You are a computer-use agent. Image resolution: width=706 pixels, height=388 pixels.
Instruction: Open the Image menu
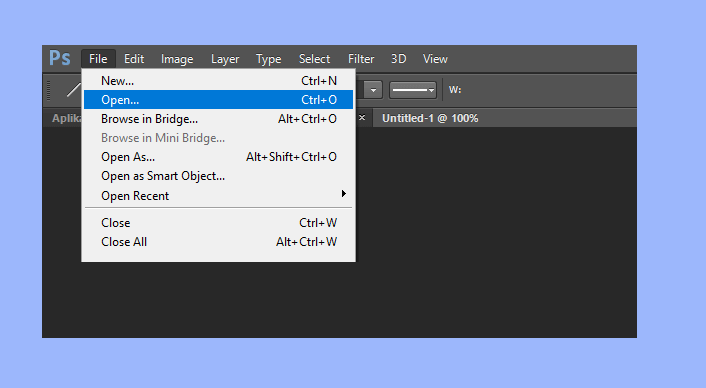(177, 59)
